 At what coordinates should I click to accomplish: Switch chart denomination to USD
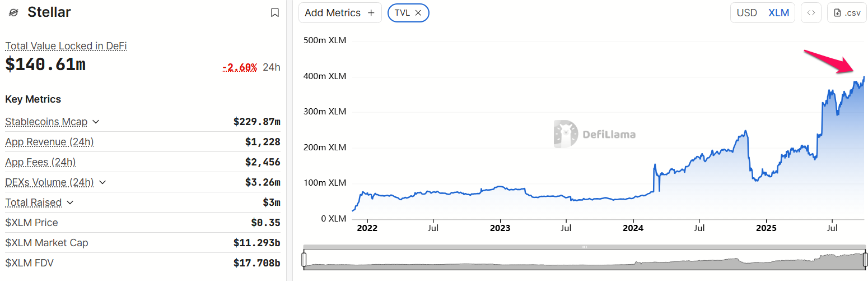tap(746, 13)
